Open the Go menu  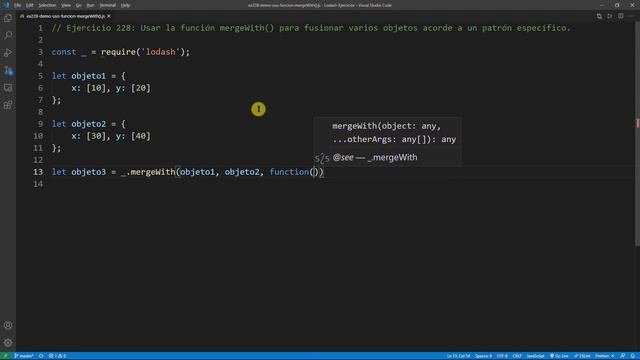click(78, 5)
